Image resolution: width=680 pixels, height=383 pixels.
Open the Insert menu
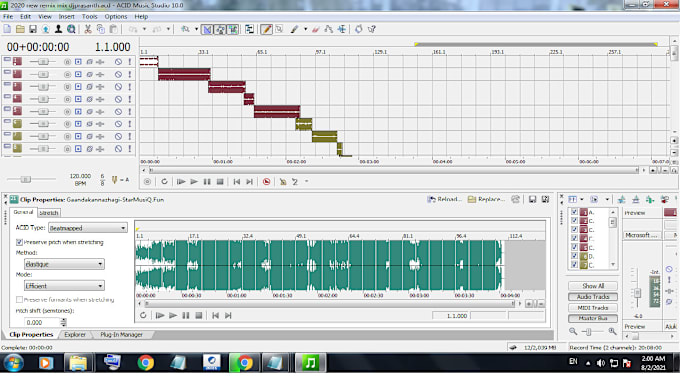pos(66,16)
